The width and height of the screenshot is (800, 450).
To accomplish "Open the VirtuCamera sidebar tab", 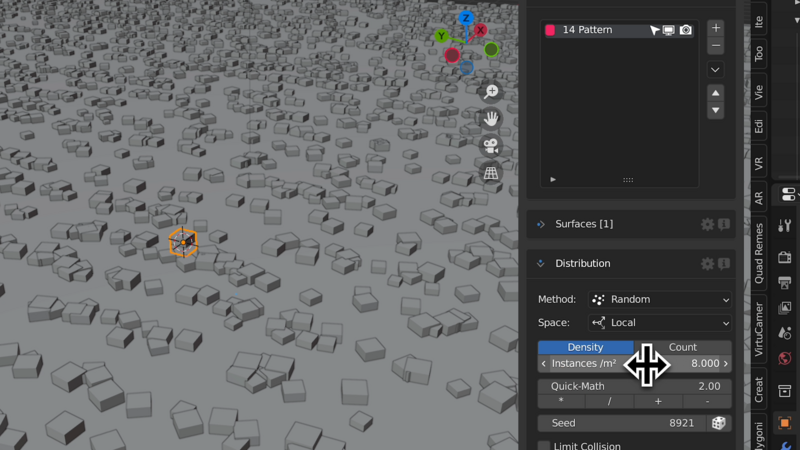I will tap(759, 330).
